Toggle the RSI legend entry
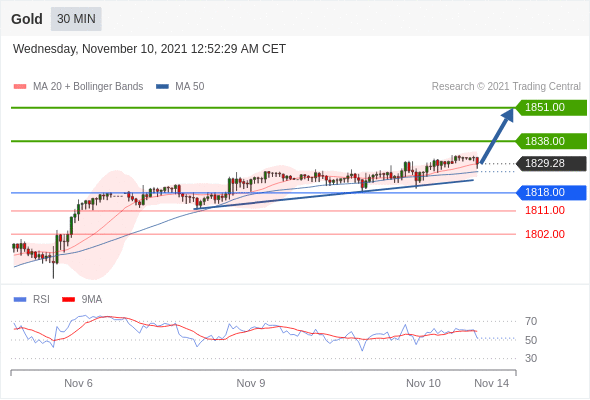590x400 pixels. [31, 300]
